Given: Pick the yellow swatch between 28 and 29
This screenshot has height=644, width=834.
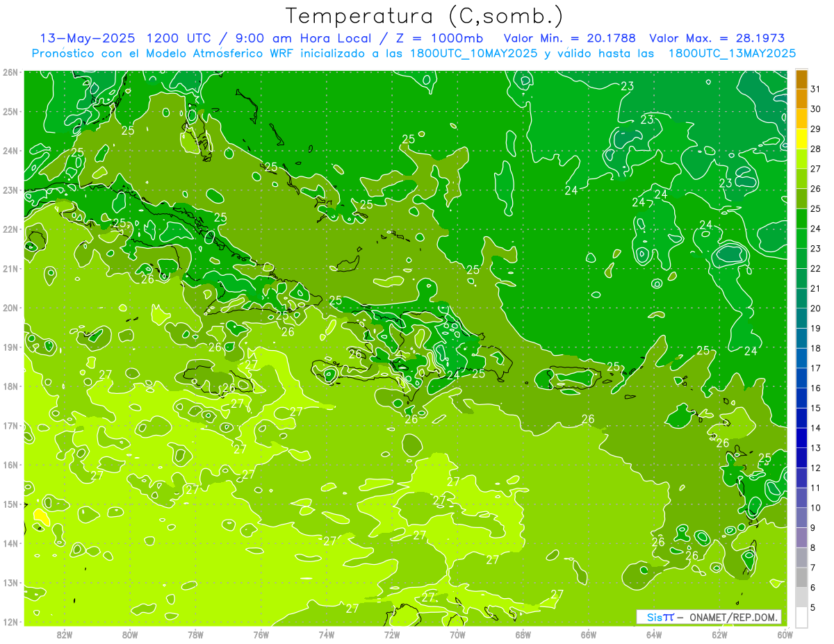Looking at the screenshot, I should [801, 139].
